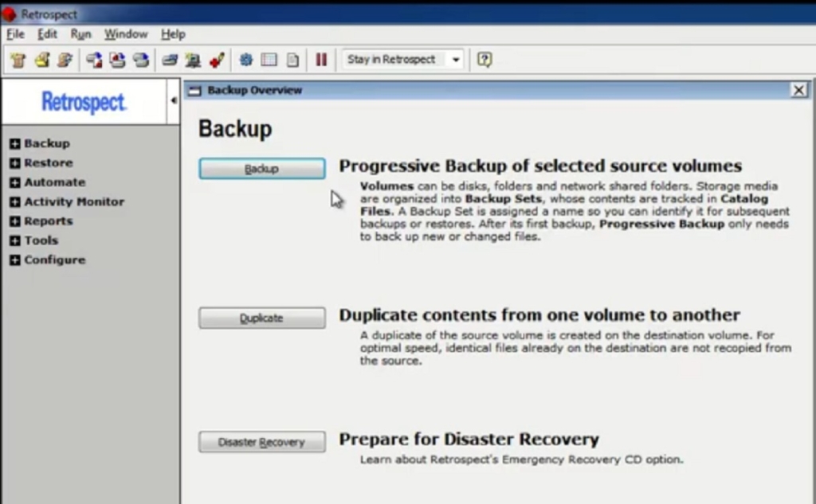816x504 pixels.
Task: Click the Duplicate button
Action: pos(261,318)
